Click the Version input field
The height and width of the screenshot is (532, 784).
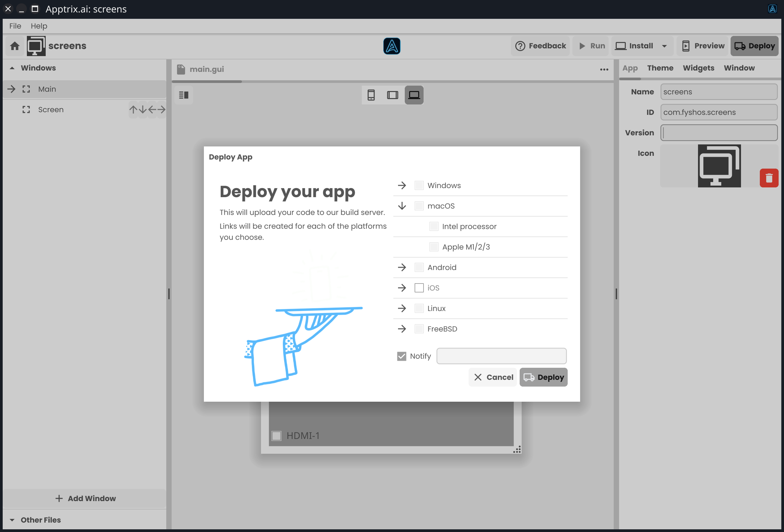pyautogui.click(x=718, y=133)
